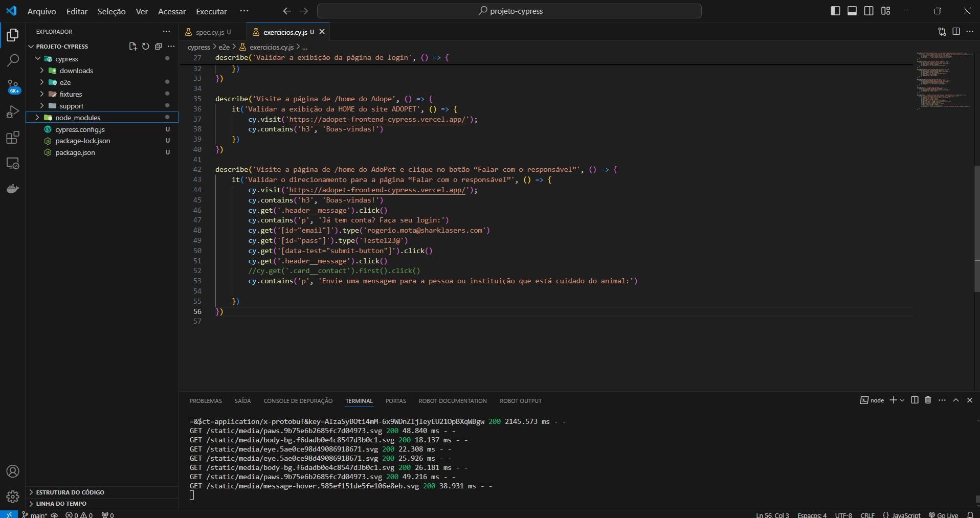Toggle bottom panel visibility

[852, 11]
